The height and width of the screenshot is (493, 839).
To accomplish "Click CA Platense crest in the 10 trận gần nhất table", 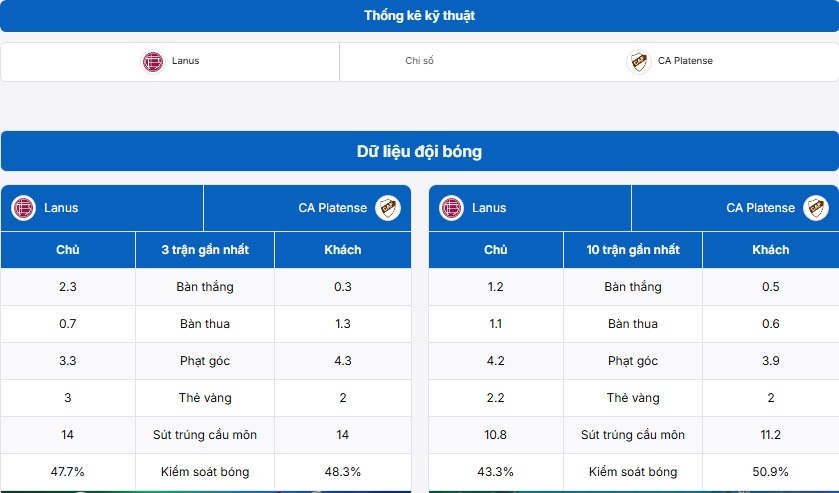I will 815,208.
